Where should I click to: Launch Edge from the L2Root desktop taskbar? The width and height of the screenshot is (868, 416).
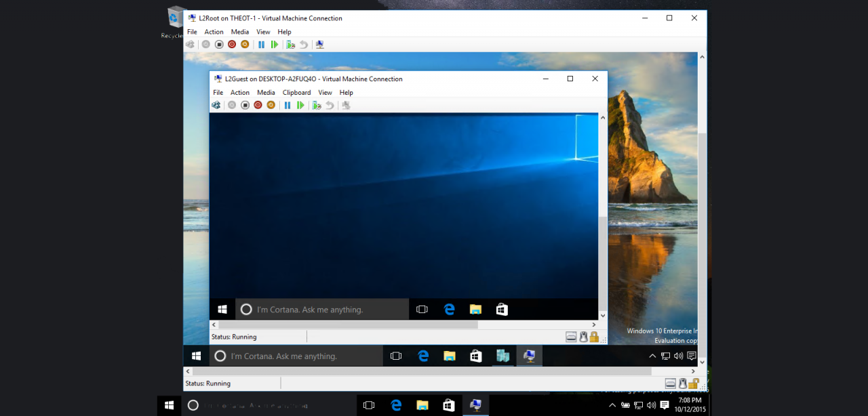pyautogui.click(x=423, y=356)
